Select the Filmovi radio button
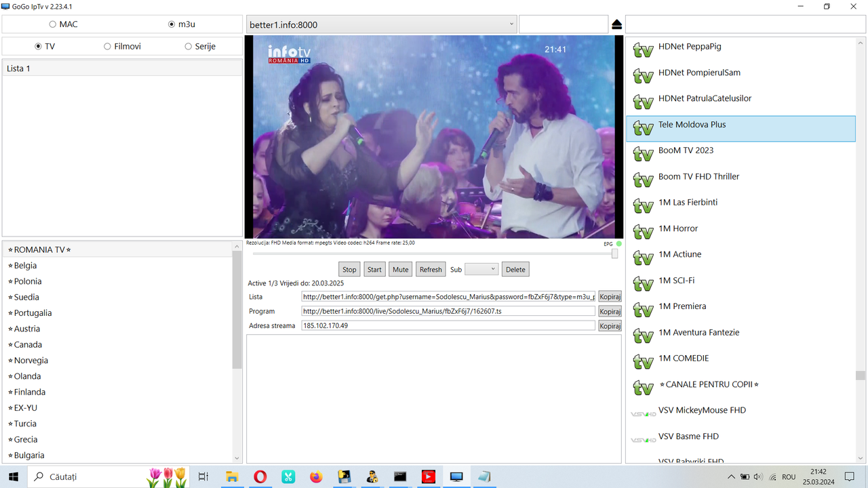This screenshot has width=868, height=488. point(107,47)
